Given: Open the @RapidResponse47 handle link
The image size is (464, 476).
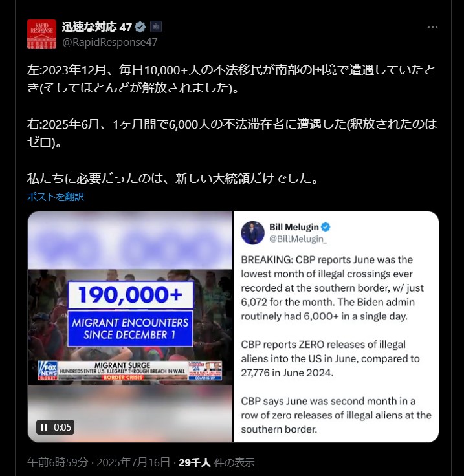Looking at the screenshot, I should (109, 42).
